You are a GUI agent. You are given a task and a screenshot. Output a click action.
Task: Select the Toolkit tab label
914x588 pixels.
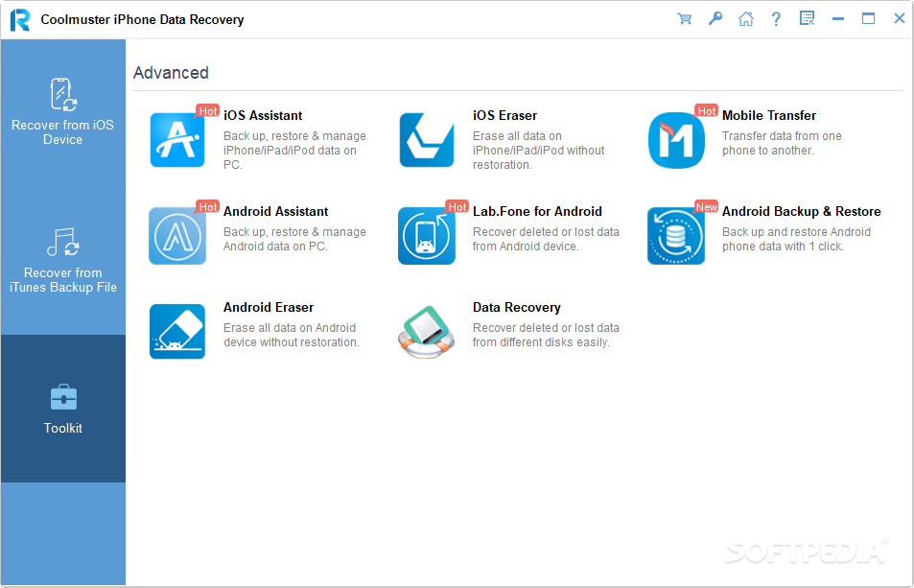(x=63, y=428)
